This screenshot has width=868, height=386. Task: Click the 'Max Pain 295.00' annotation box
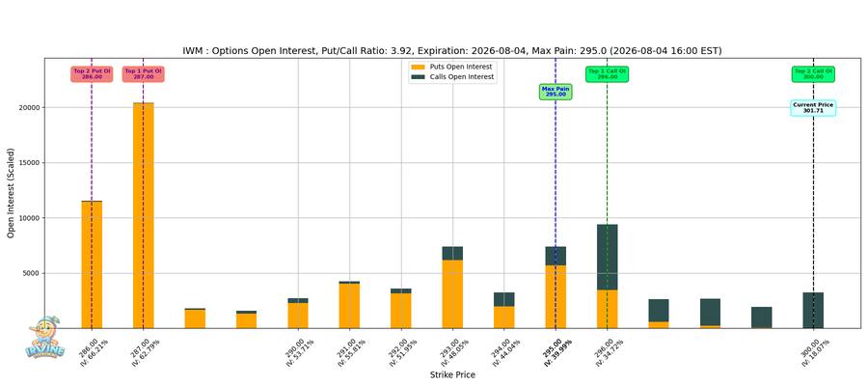click(x=556, y=92)
